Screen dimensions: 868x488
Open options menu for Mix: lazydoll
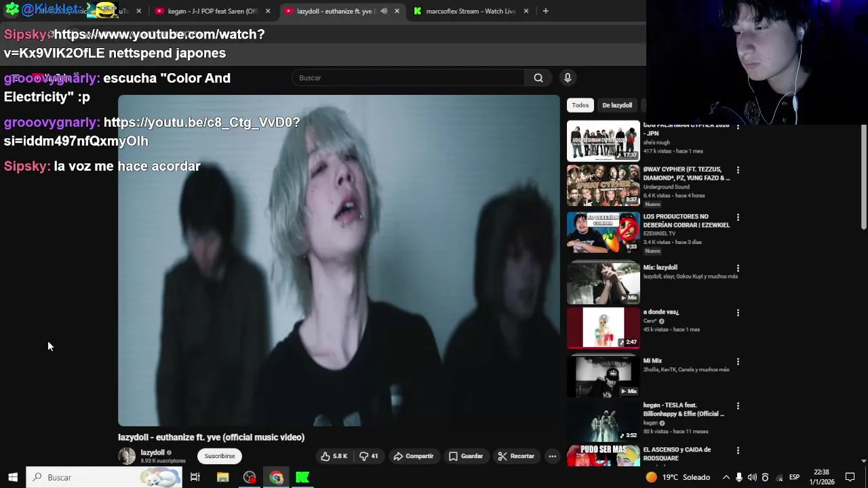point(738,268)
